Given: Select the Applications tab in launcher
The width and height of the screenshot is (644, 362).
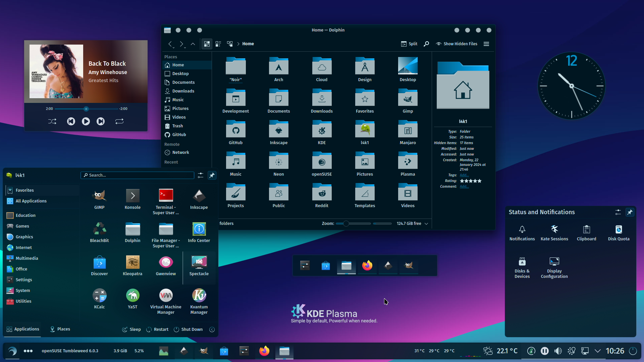Looking at the screenshot, I should [23, 329].
